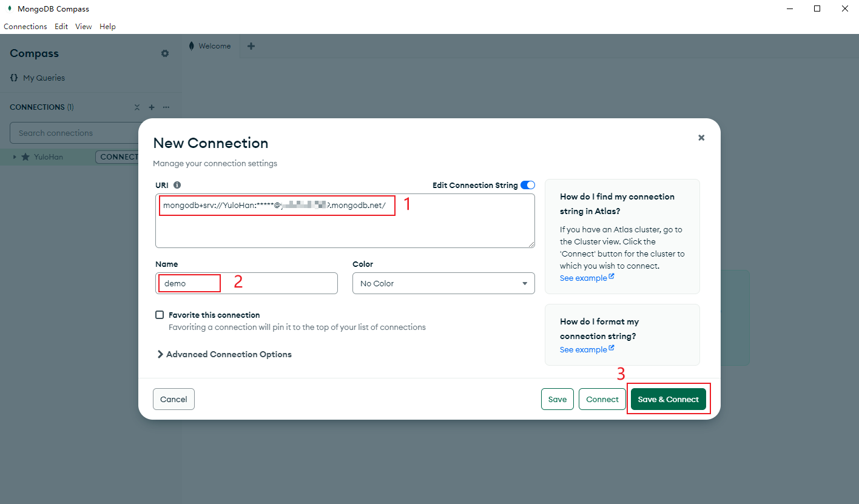Click the MongoDB leaf icon in Welcome tab
The height and width of the screenshot is (504, 859).
click(192, 46)
